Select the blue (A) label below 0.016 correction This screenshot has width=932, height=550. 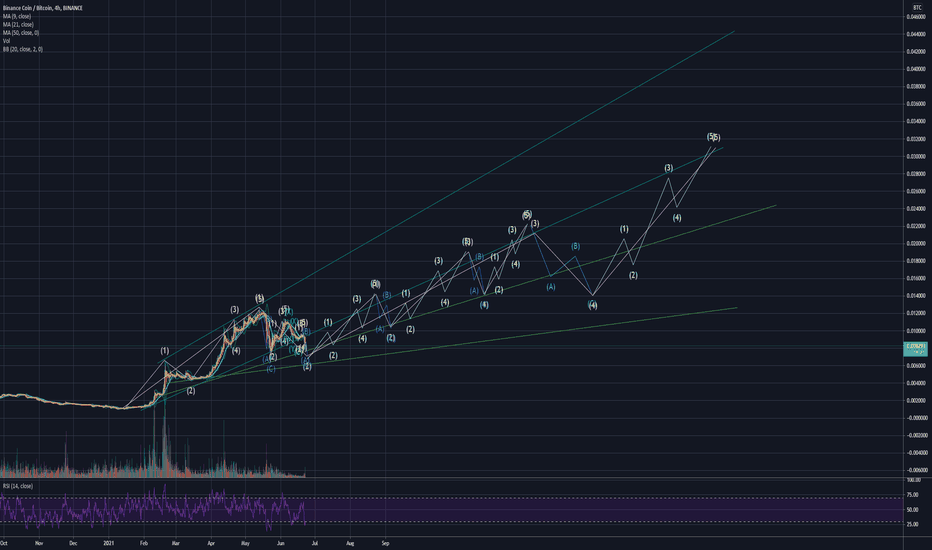tap(551, 287)
